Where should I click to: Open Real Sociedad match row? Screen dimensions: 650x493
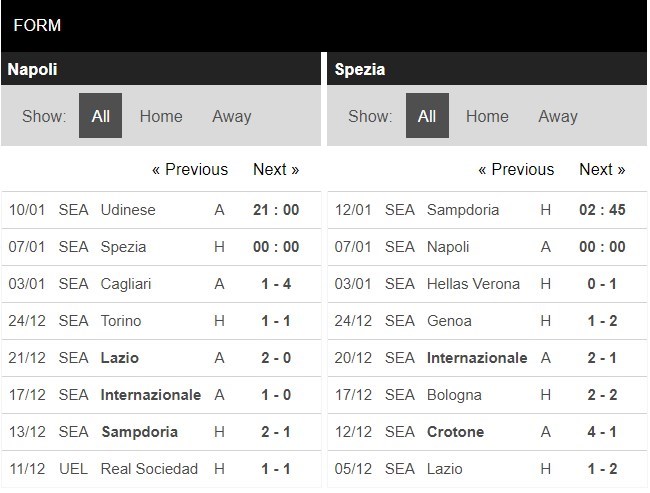(149, 468)
